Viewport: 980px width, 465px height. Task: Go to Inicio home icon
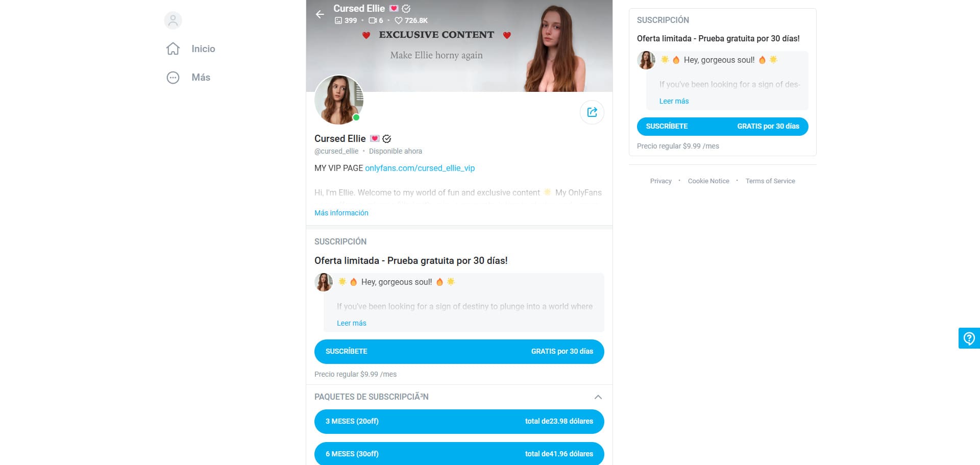click(x=173, y=48)
